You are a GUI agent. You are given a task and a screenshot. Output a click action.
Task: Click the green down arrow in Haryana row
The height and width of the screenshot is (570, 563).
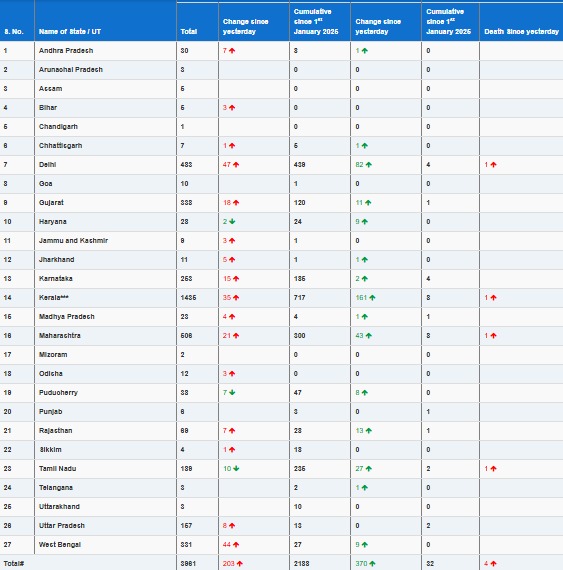click(x=232, y=222)
